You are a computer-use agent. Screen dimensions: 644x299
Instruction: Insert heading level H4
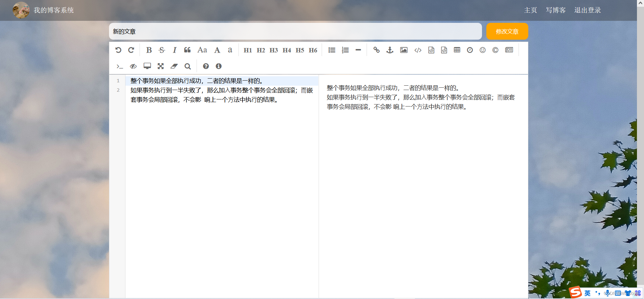point(287,50)
